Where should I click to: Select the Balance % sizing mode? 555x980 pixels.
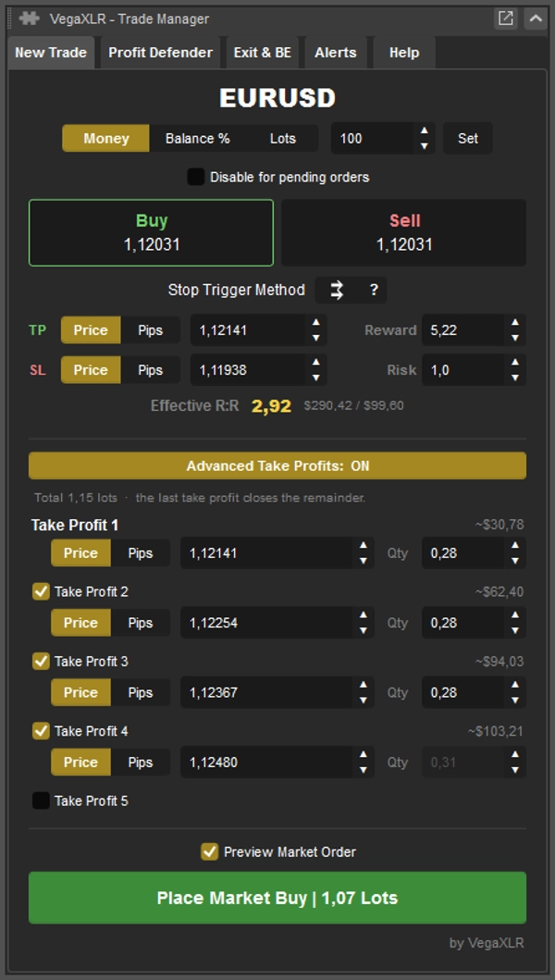pyautogui.click(x=198, y=138)
